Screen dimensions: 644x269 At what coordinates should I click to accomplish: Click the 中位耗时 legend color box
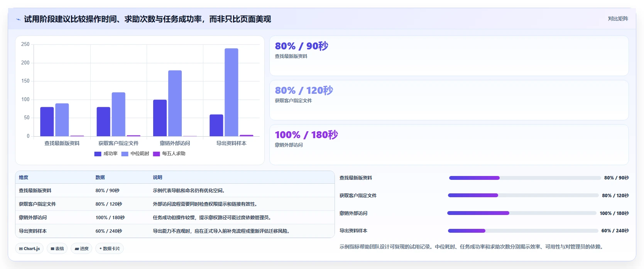tap(125, 154)
